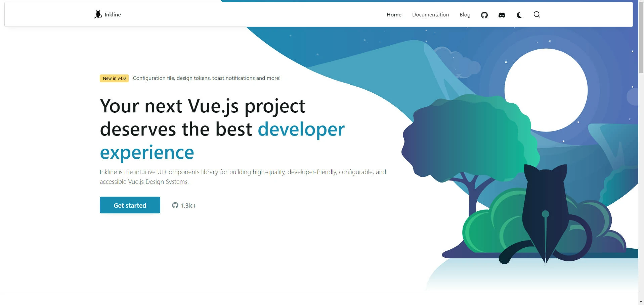
Task: Click the scrollbar down arrow
Action: 641,302
